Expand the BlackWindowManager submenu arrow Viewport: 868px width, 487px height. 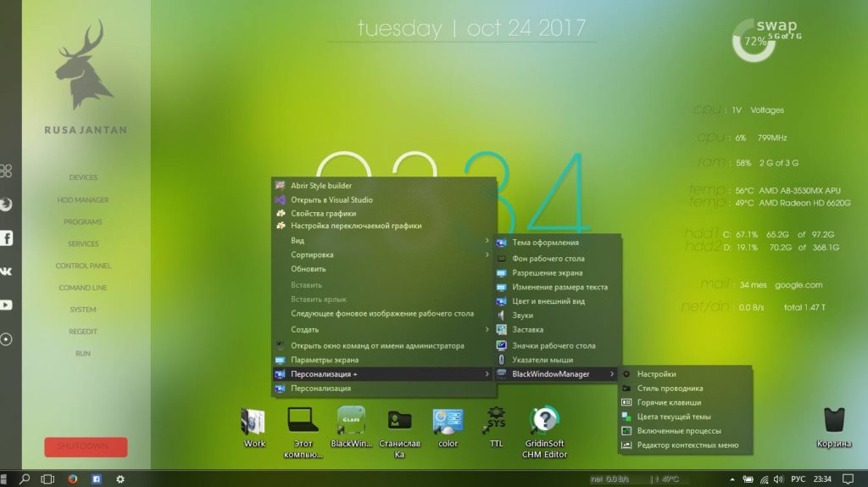pos(612,374)
